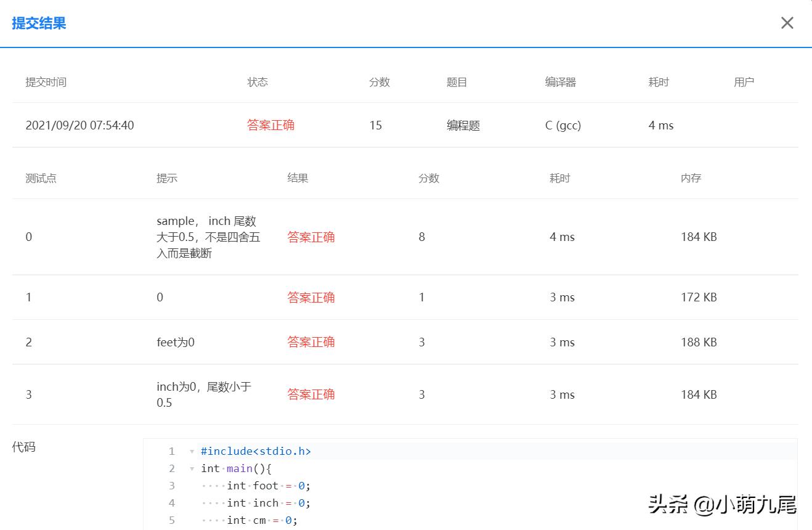
Task: Select the 状态 column header
Action: [258, 82]
